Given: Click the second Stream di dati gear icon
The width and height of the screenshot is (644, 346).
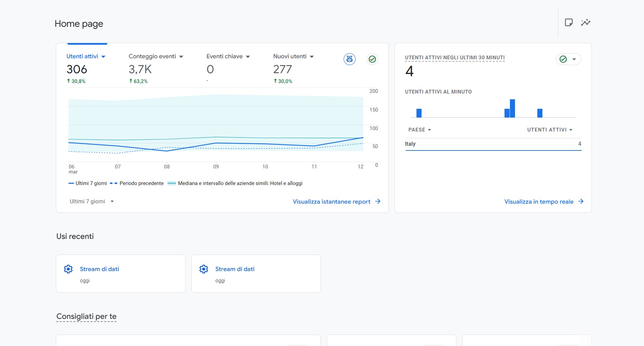Looking at the screenshot, I should pos(204,269).
